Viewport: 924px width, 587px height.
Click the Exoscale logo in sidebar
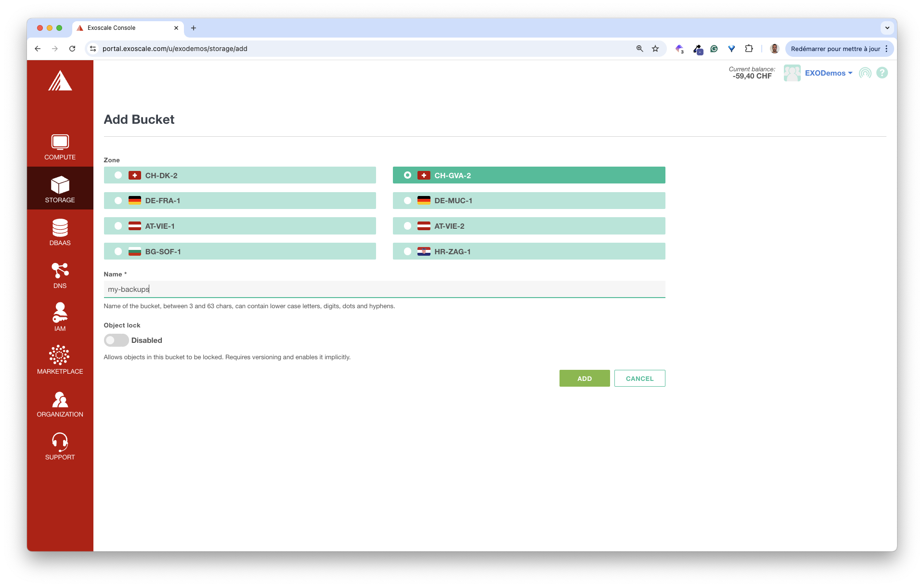(60, 81)
